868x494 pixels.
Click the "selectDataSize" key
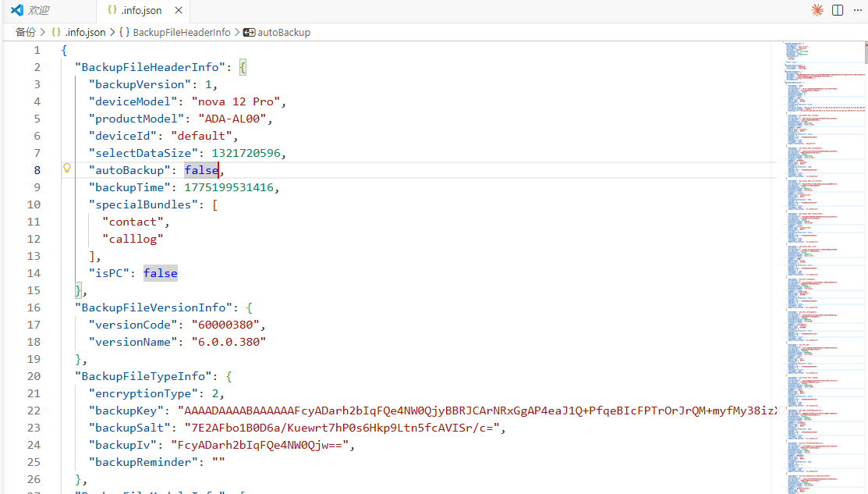[x=143, y=153]
